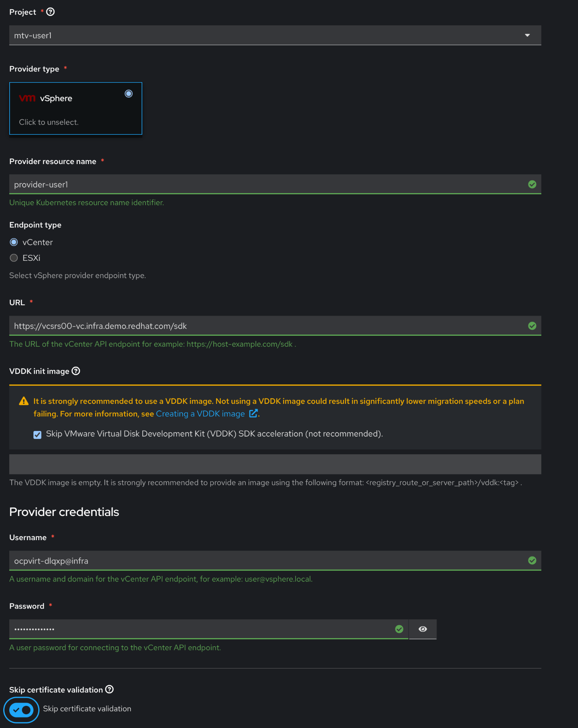The image size is (578, 728).
Task: Click the green check icon in URL field
Action: [x=532, y=326]
